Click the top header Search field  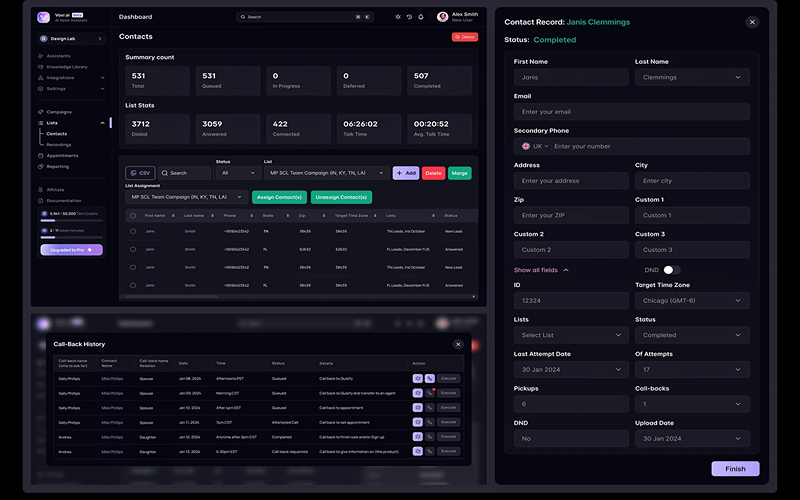[305, 17]
